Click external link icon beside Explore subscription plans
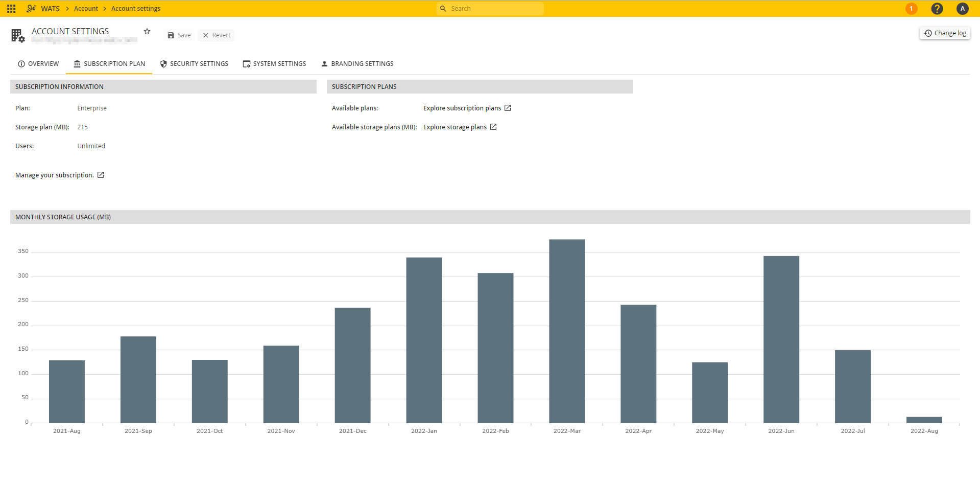 click(x=508, y=108)
